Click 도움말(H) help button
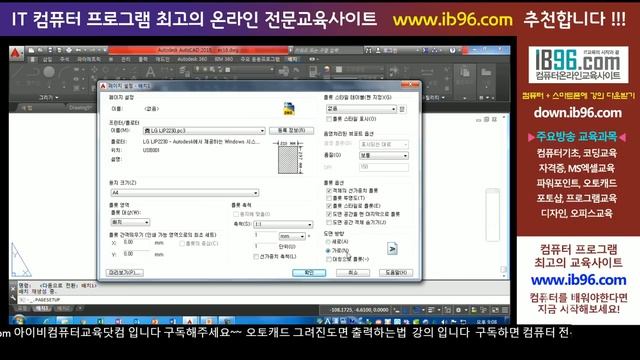This screenshot has height=360, width=640. [396, 273]
